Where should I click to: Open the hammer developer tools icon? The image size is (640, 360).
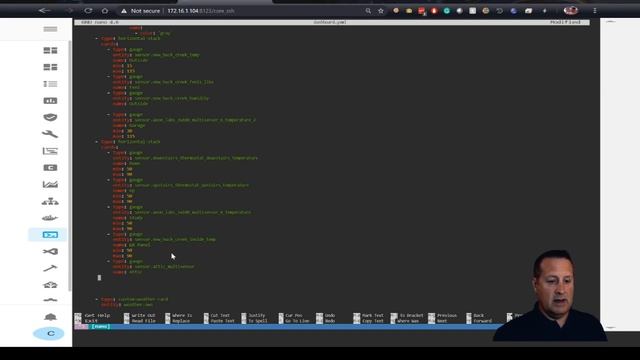coord(50,268)
